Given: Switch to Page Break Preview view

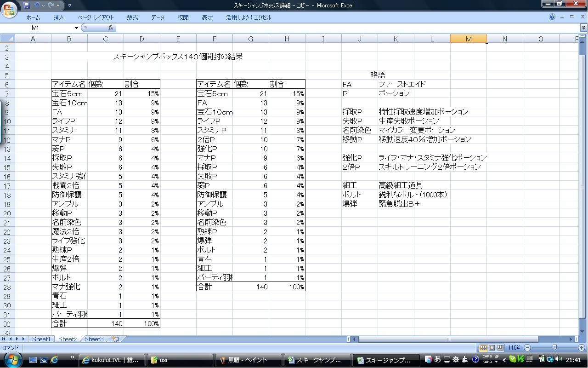Looking at the screenshot, I should (x=500, y=348).
